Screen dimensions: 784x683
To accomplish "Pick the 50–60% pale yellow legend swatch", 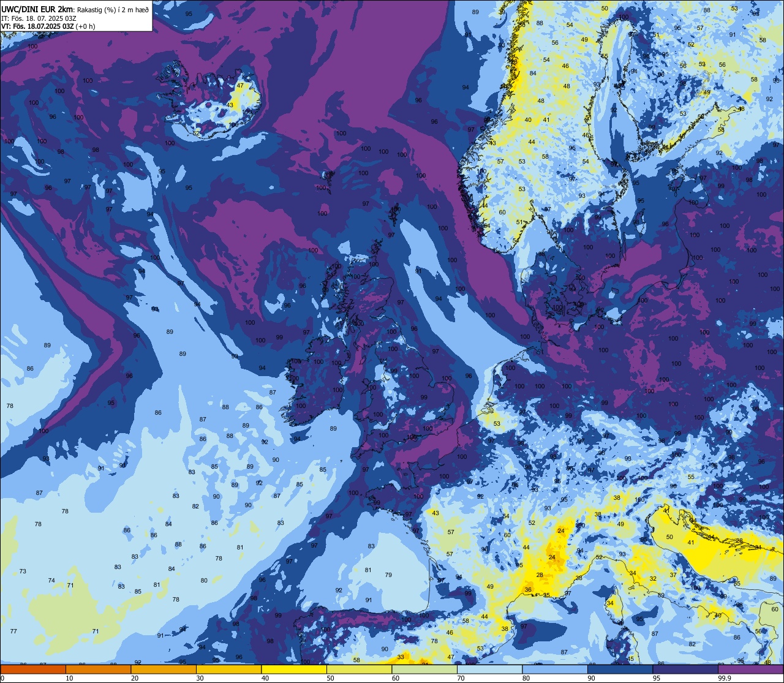I will 359,669.
